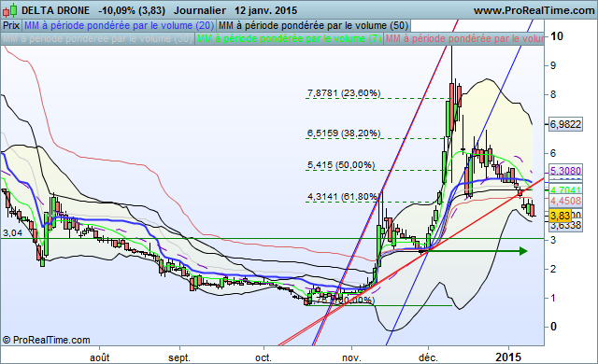Click the nov. label on time axis
This screenshot has width=598, height=364.
tap(351, 357)
